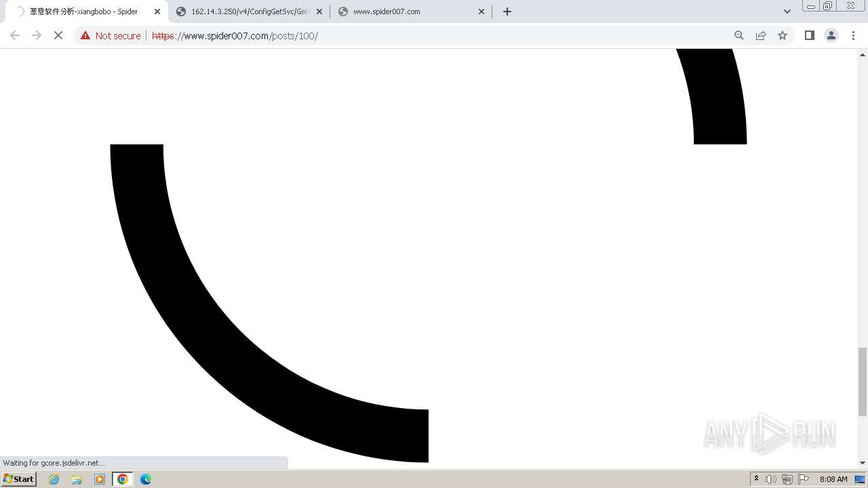The height and width of the screenshot is (488, 868).
Task: Select Chrome in the taskbar
Action: pos(123,479)
